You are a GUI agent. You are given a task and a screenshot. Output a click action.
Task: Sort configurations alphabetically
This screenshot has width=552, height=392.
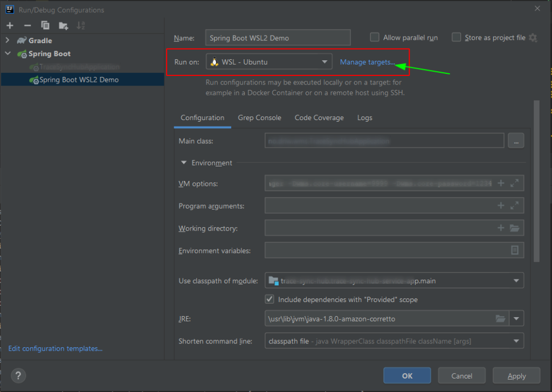point(81,25)
